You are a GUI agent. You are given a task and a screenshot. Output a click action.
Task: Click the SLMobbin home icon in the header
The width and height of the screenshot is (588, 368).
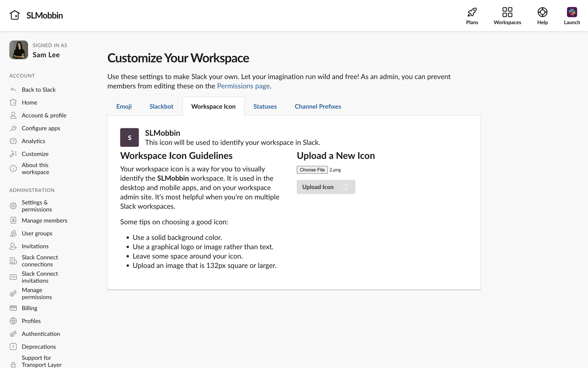pyautogui.click(x=15, y=15)
